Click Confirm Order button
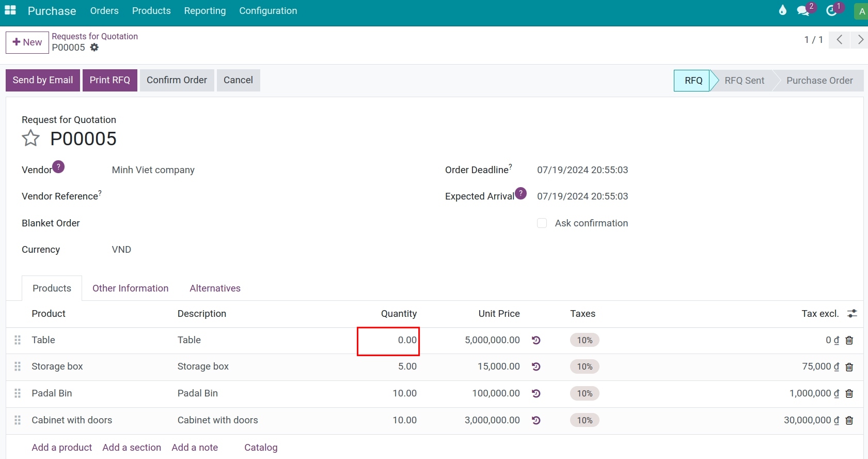868x459 pixels. pyautogui.click(x=177, y=80)
